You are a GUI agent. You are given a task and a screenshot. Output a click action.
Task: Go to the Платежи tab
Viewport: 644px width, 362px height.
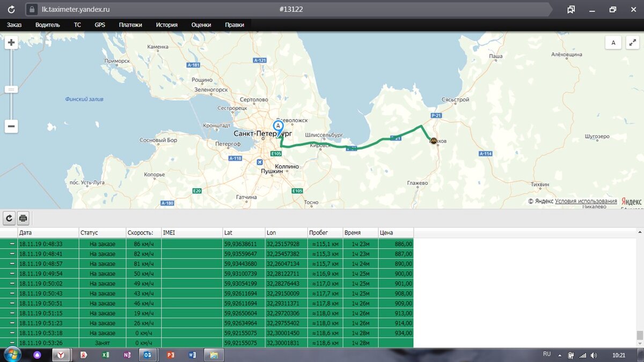coord(130,25)
